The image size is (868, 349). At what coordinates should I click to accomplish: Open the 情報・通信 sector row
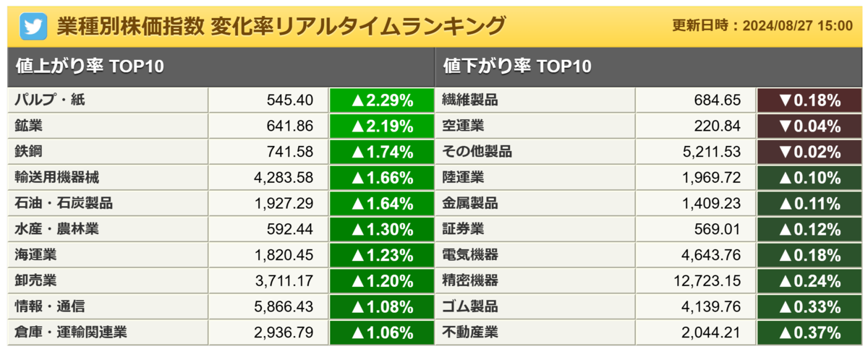(221, 306)
